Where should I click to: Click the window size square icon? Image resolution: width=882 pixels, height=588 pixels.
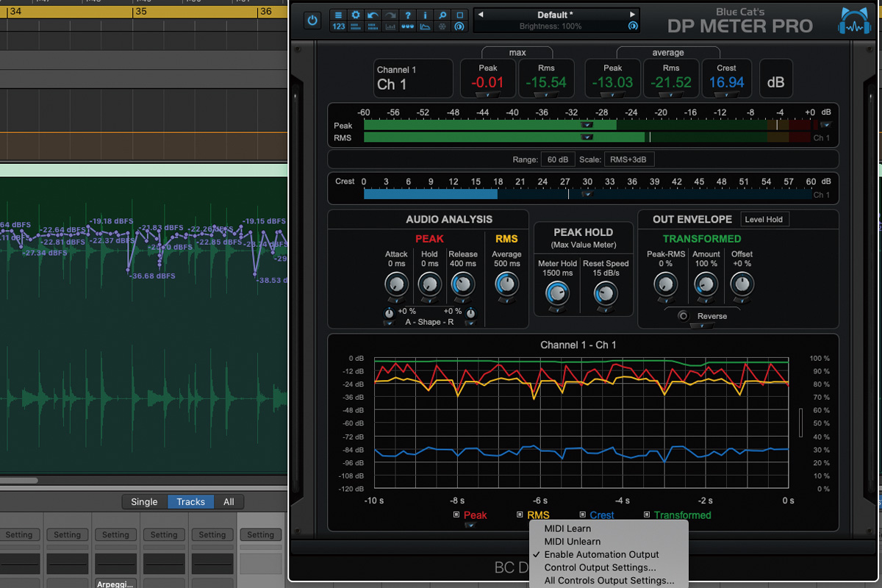tap(460, 15)
